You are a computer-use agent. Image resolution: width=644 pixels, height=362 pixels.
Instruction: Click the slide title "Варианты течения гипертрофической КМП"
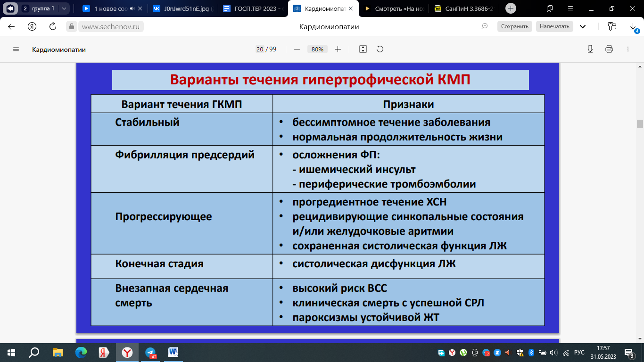click(x=320, y=79)
